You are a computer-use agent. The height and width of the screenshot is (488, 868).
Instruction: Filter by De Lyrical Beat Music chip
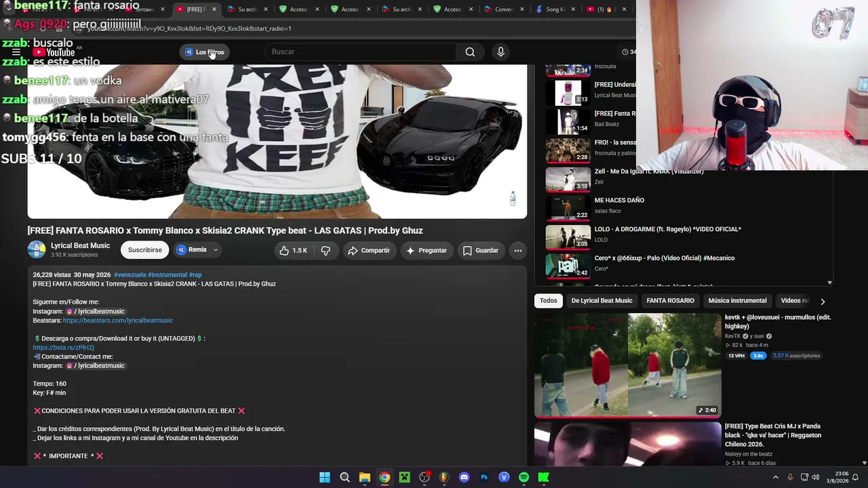coord(601,301)
